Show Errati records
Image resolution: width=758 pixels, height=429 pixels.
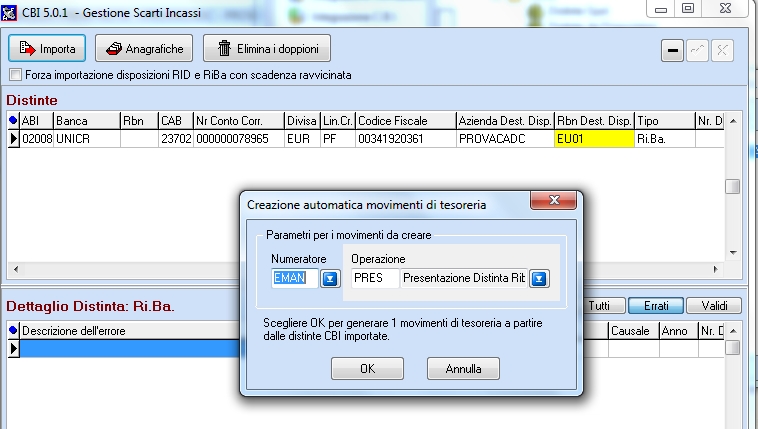click(x=656, y=306)
